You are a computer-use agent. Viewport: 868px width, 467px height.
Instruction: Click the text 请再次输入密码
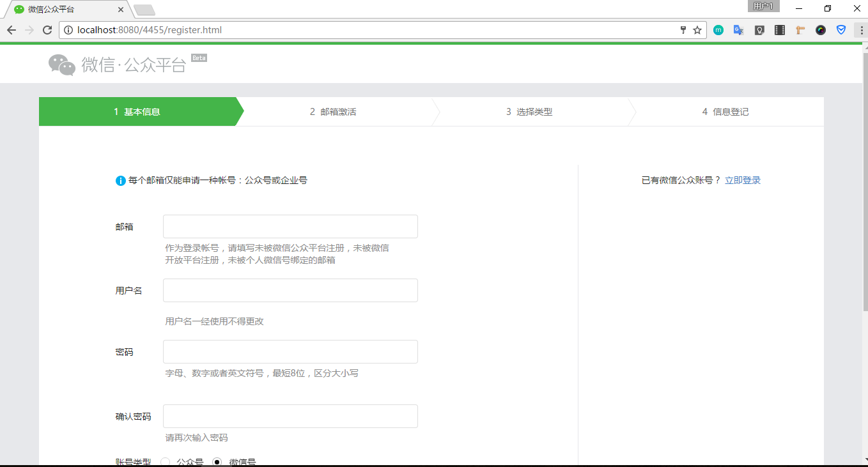pos(196,438)
